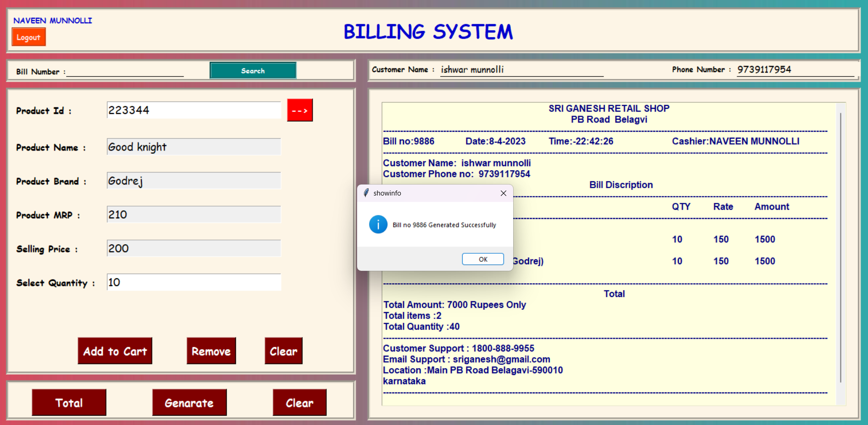Screen dimensions: 868x425
Task: Click 'PB Road Belagvi' address line
Action: pyautogui.click(x=609, y=119)
